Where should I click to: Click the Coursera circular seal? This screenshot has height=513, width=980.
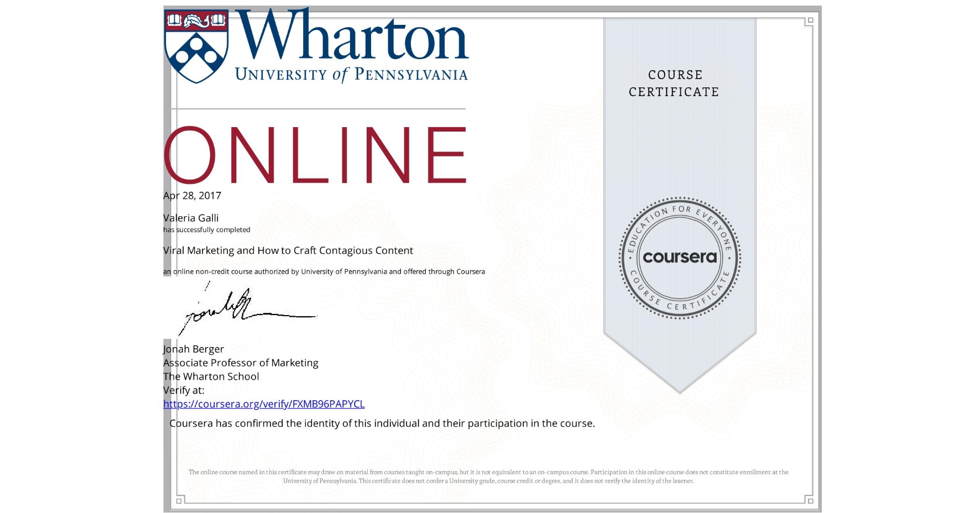click(680, 258)
